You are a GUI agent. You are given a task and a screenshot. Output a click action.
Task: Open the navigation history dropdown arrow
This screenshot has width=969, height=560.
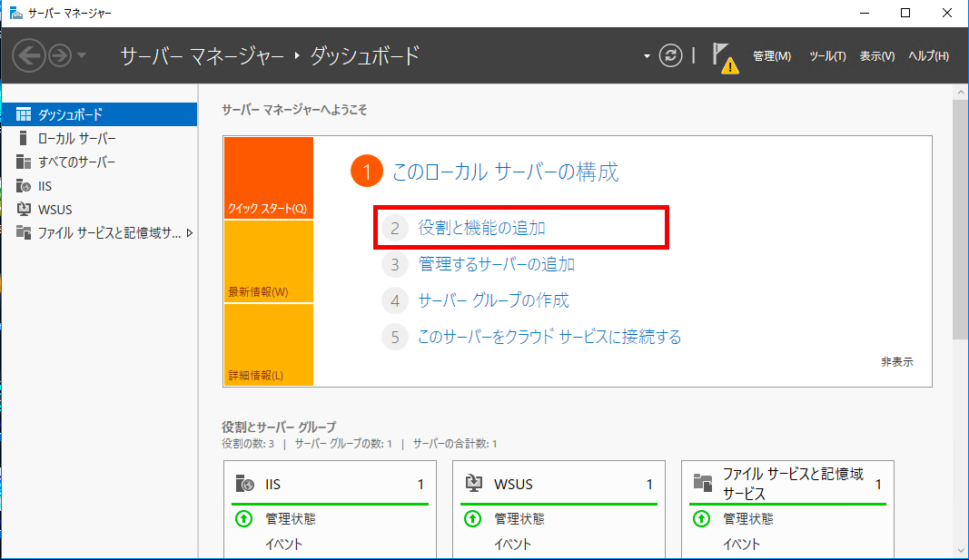tap(82, 56)
